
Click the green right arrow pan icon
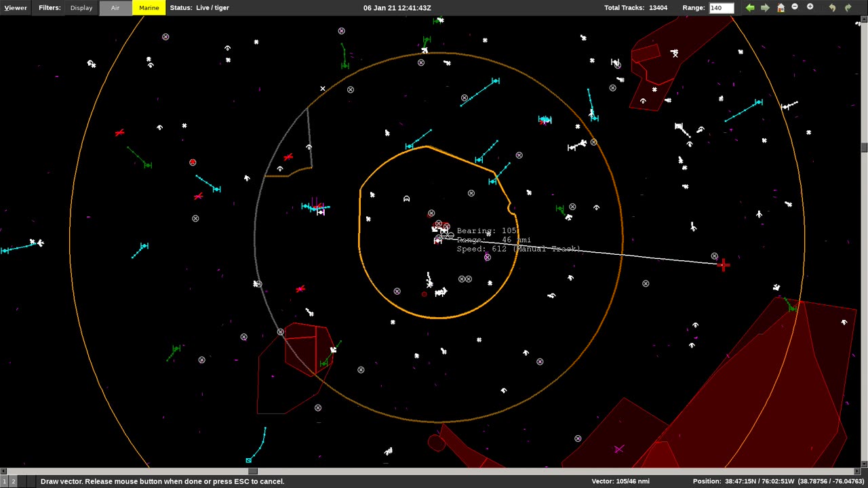(765, 7)
